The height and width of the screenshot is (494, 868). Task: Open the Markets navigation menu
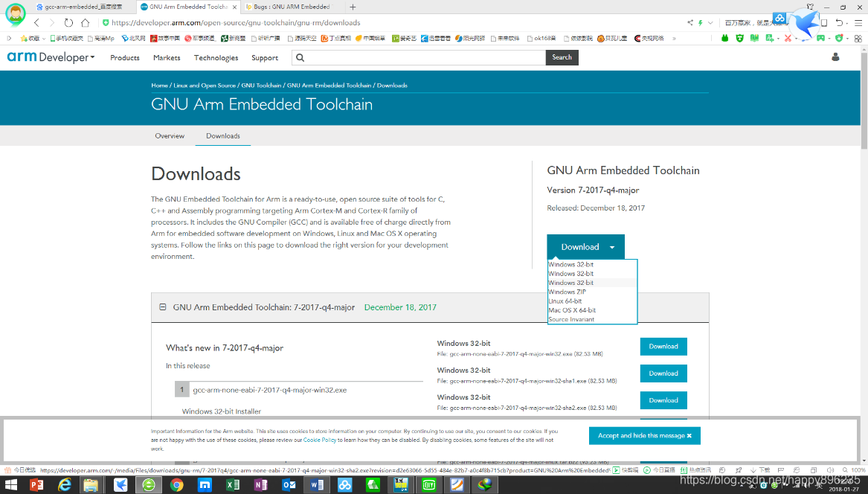pyautogui.click(x=167, y=57)
